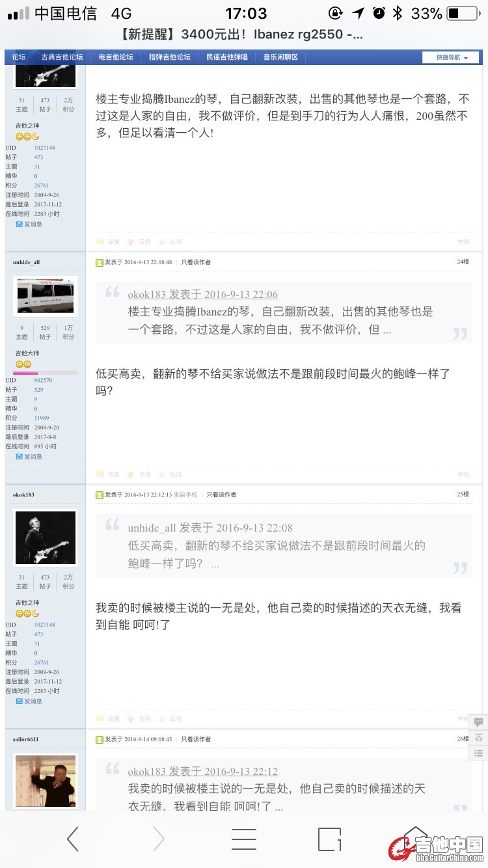The image size is (488, 868).
Task: Open the browser tabs window icon
Action: [x=330, y=839]
